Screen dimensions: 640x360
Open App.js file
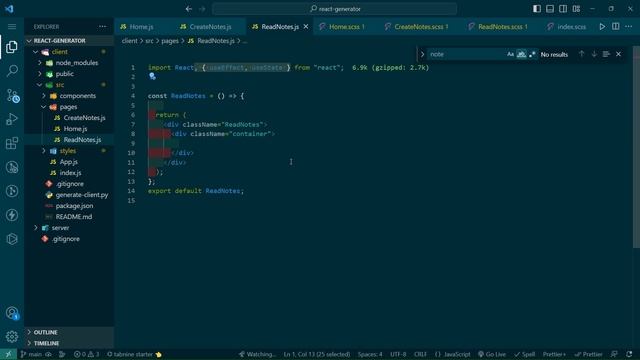(69, 162)
